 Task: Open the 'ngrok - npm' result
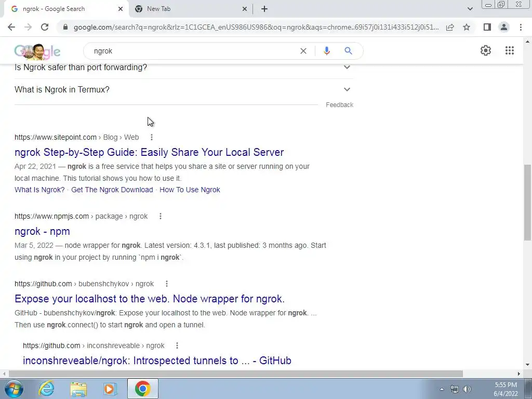[42, 231]
